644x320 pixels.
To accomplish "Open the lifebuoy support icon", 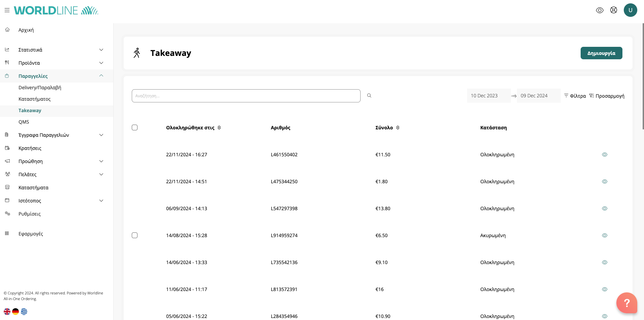I will pyautogui.click(x=613, y=10).
